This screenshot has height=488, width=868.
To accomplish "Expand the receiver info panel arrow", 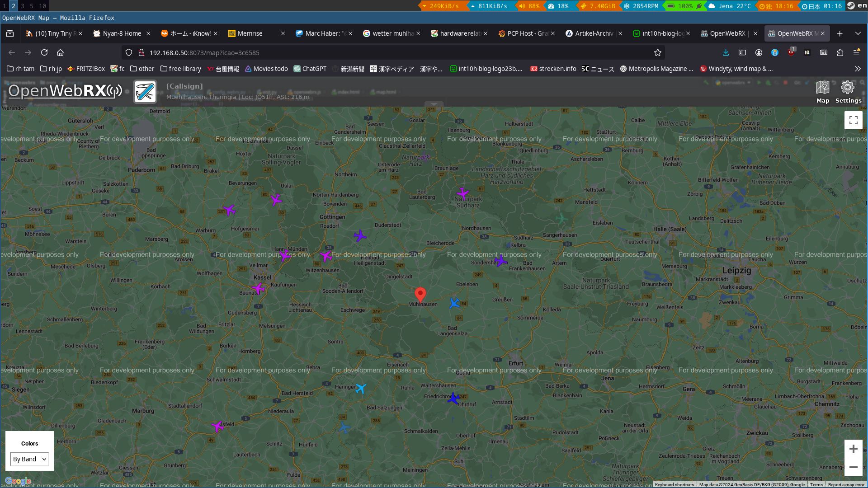I will 434,104.
